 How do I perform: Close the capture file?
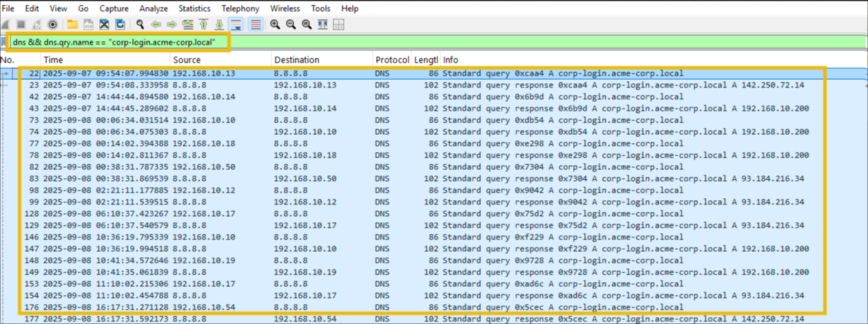coord(104,25)
